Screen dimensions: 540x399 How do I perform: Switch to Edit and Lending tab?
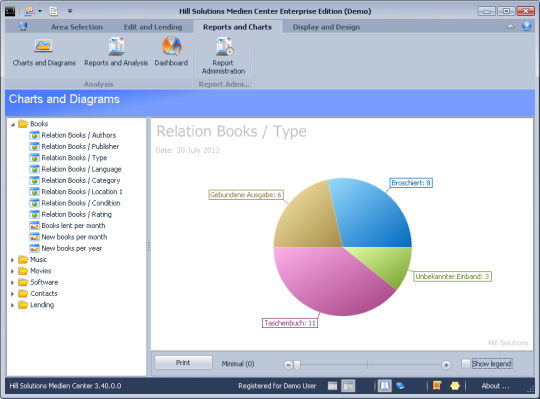coord(153,27)
